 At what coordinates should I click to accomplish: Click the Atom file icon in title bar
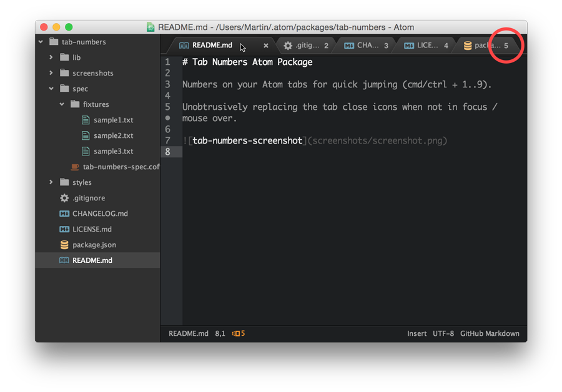point(150,27)
